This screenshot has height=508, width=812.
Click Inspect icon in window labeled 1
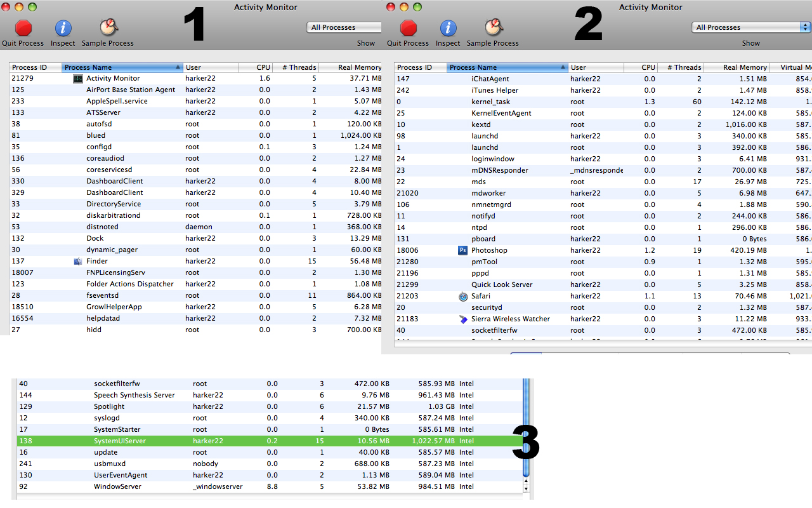click(63, 28)
